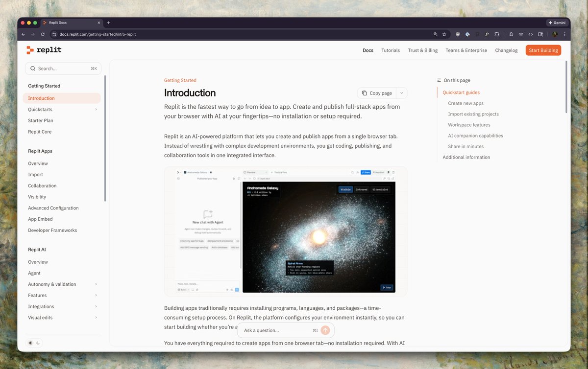Click the Start Building button
This screenshot has width=588, height=369.
543,50
